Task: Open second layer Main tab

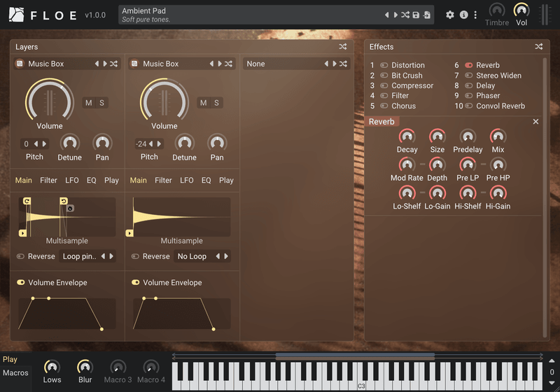Action: tap(138, 181)
